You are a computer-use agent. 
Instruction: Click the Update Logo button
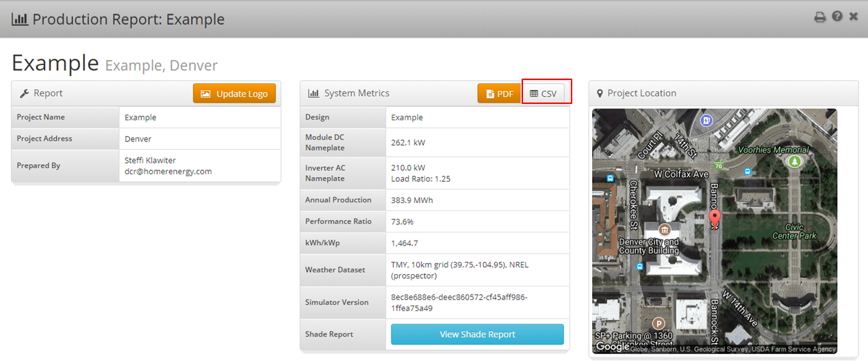(x=234, y=94)
